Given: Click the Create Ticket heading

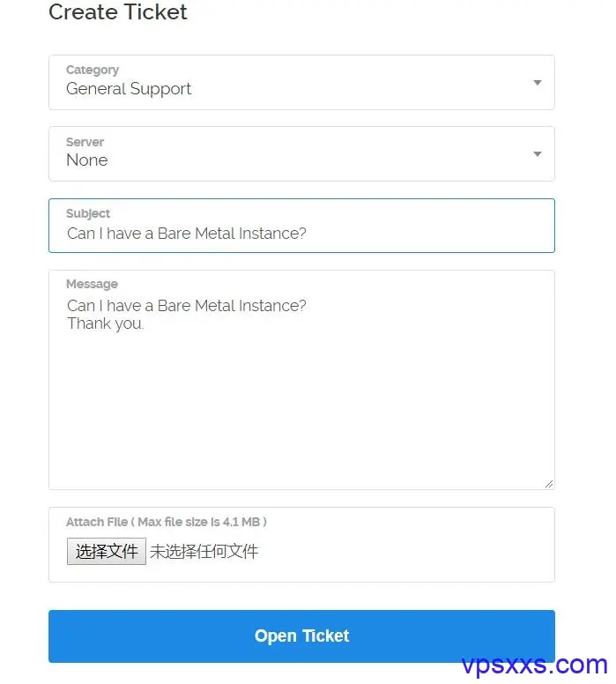Looking at the screenshot, I should pos(118,11).
